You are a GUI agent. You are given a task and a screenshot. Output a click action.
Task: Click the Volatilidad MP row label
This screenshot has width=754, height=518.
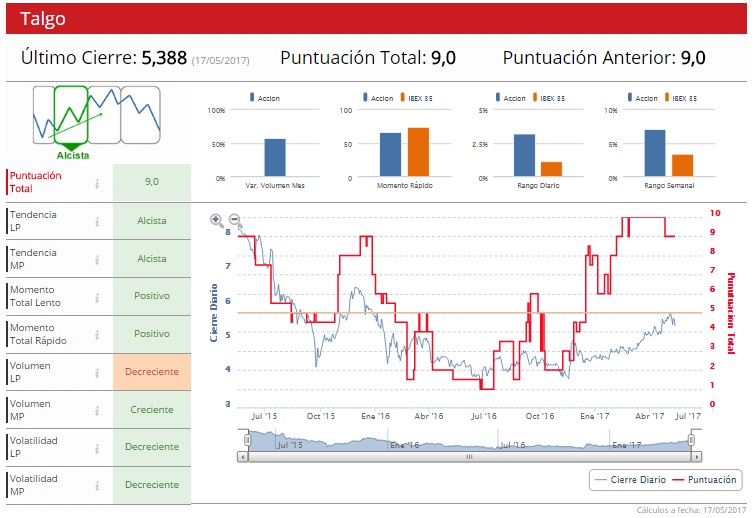tap(34, 485)
